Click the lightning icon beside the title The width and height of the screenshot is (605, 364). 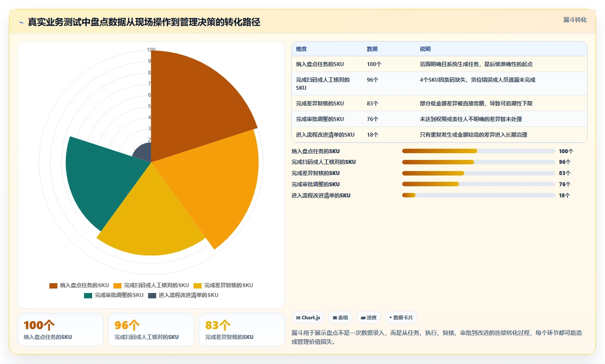pos(21,22)
